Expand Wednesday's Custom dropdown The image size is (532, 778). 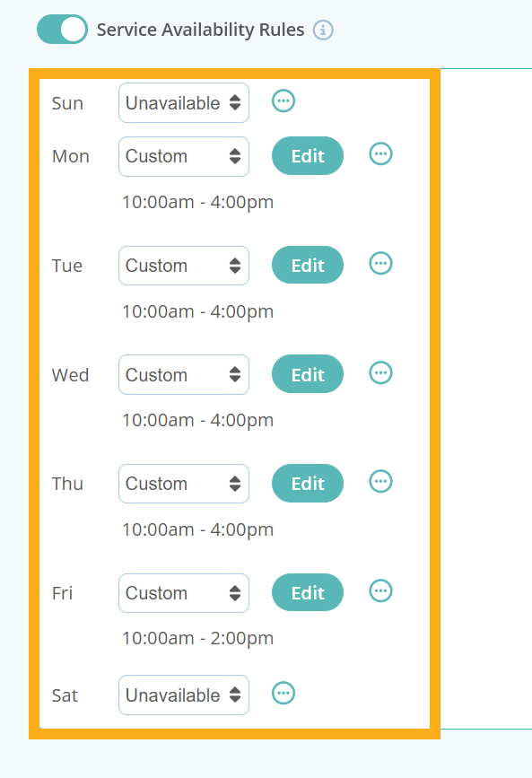[x=183, y=374]
